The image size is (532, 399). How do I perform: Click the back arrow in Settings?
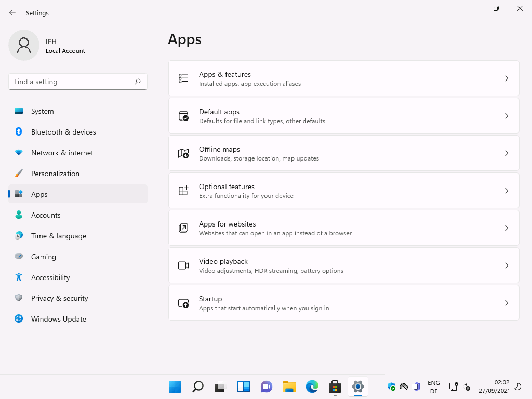pyautogui.click(x=12, y=12)
